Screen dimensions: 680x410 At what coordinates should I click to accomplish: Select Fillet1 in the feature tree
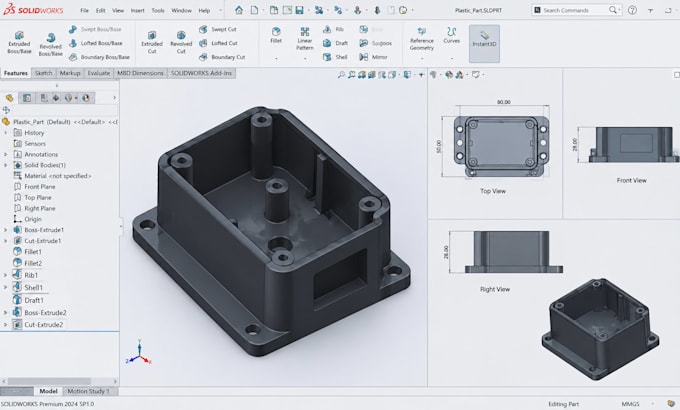pos(28,252)
